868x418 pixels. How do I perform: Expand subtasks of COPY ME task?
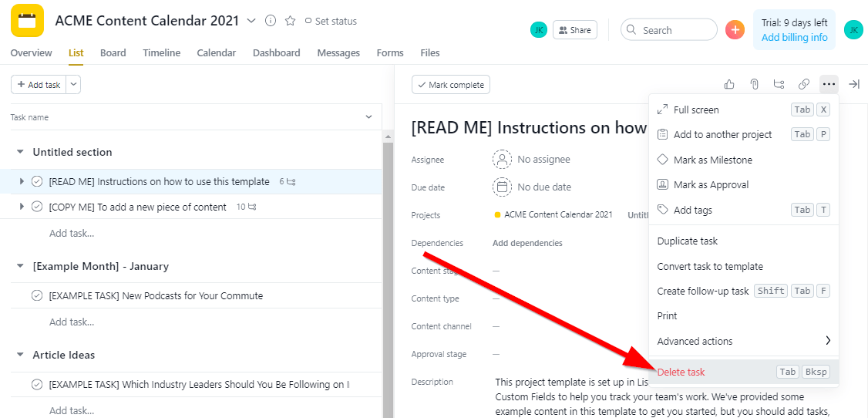(22, 207)
